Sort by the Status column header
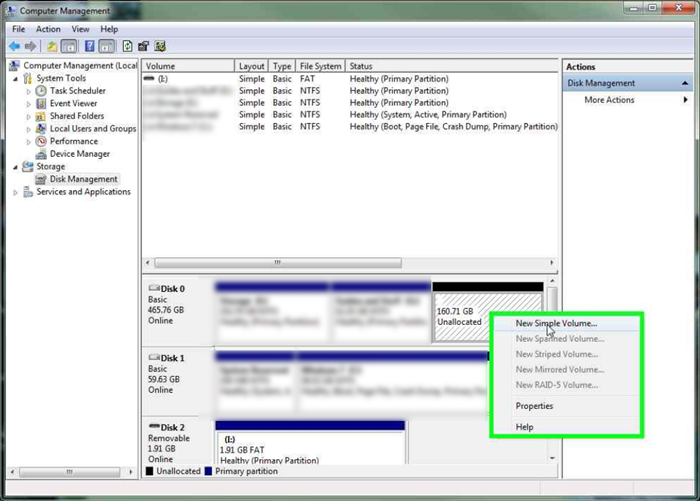 (x=451, y=66)
